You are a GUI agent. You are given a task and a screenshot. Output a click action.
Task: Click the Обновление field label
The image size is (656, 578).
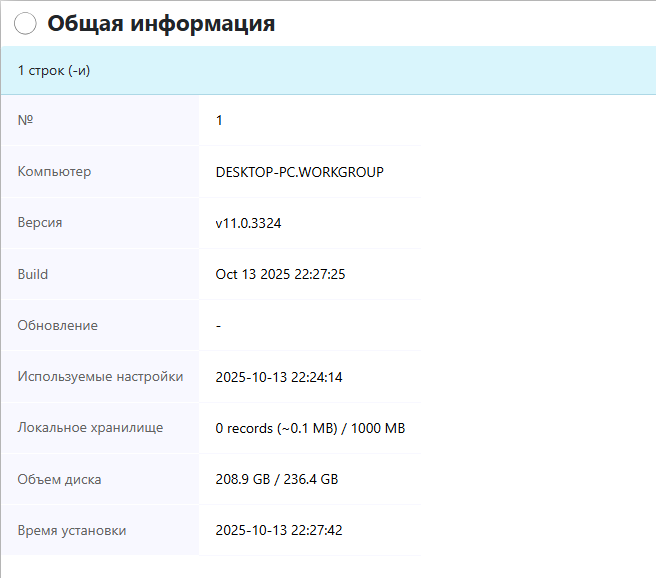tap(58, 325)
